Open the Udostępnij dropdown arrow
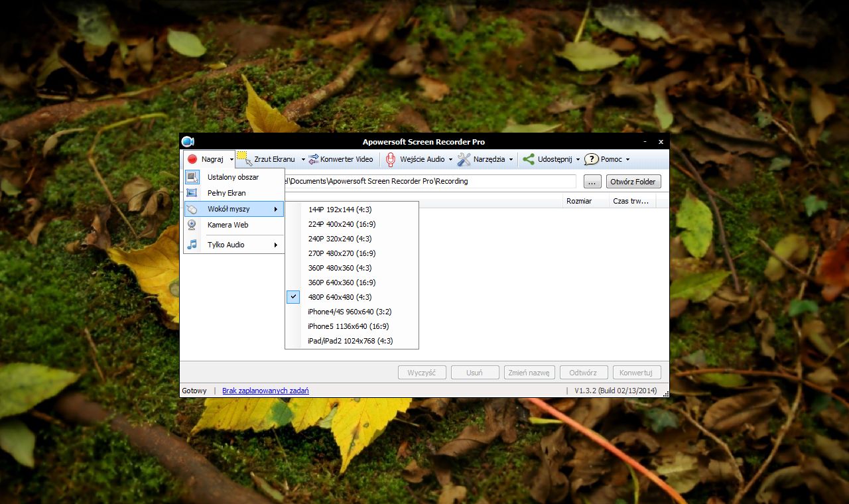The image size is (849, 504). coord(578,160)
